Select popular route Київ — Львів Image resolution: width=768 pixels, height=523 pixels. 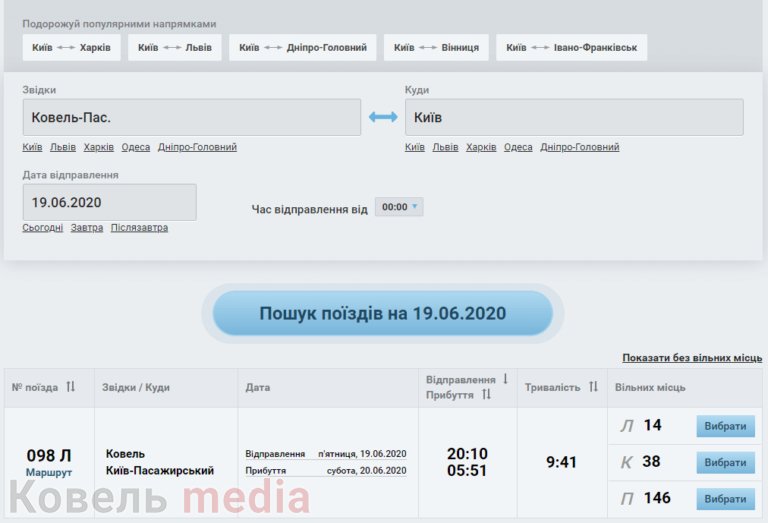coord(175,47)
